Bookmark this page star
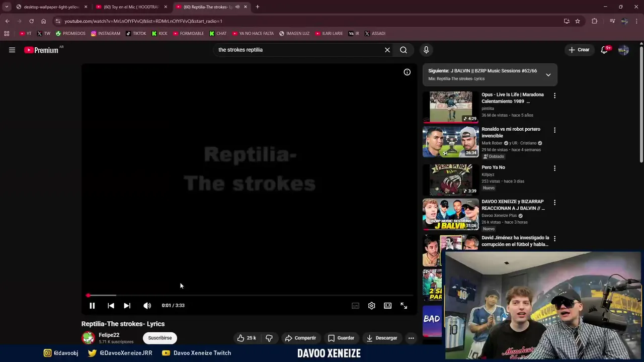Screen dimensions: 644x362 click(578, 21)
